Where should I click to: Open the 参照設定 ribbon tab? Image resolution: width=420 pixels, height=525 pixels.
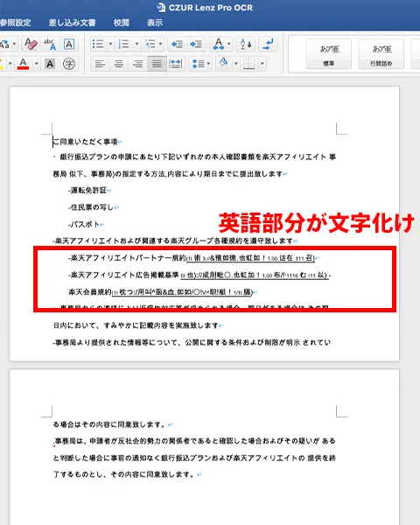[x=15, y=23]
